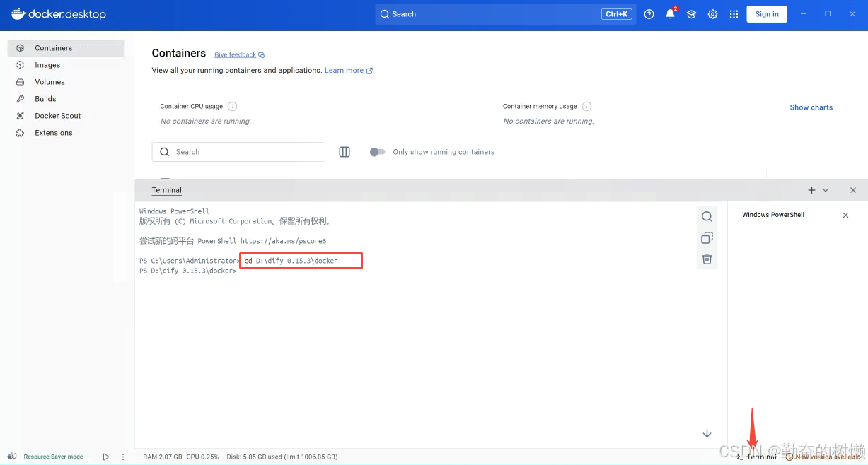Viewport: 868px width, 465px height.
Task: Open the notifications bell
Action: (671, 14)
